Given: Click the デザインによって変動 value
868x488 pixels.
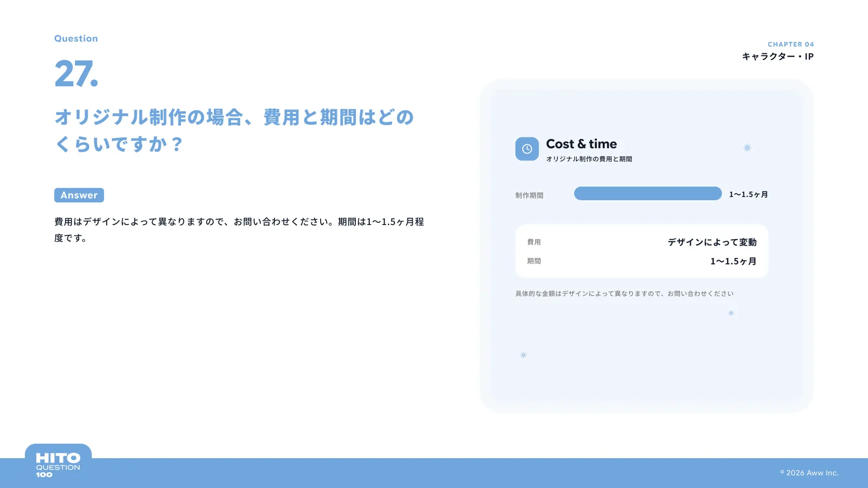Looking at the screenshot, I should pyautogui.click(x=712, y=242).
